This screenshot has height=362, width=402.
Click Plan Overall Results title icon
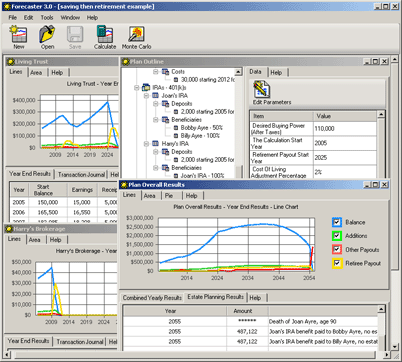click(x=124, y=185)
